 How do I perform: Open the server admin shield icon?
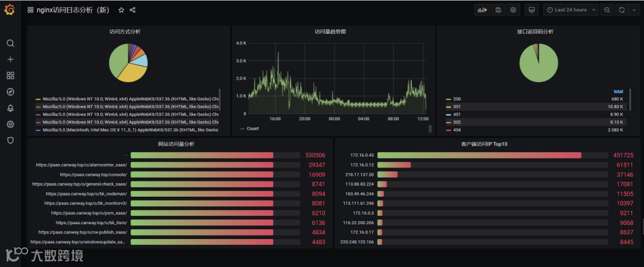tap(11, 141)
